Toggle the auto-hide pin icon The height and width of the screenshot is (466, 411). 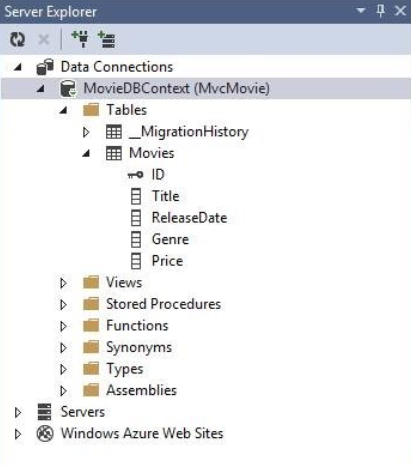380,11
